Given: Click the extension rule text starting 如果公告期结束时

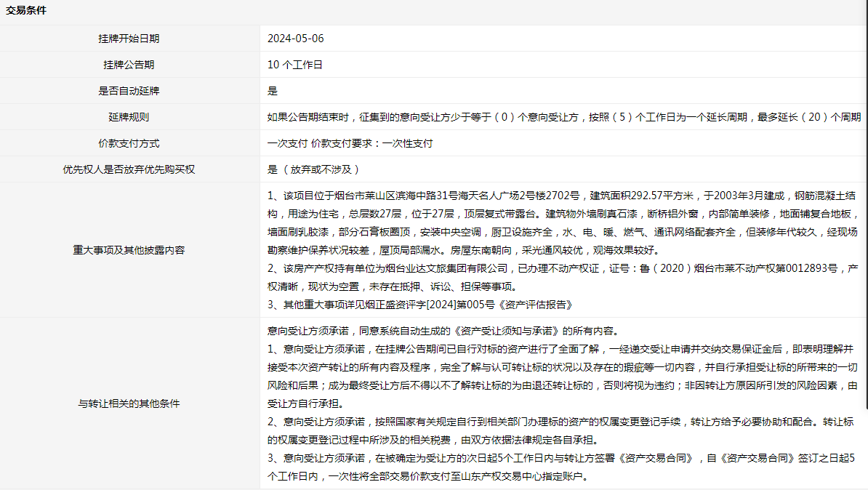Looking at the screenshot, I should (x=563, y=117).
